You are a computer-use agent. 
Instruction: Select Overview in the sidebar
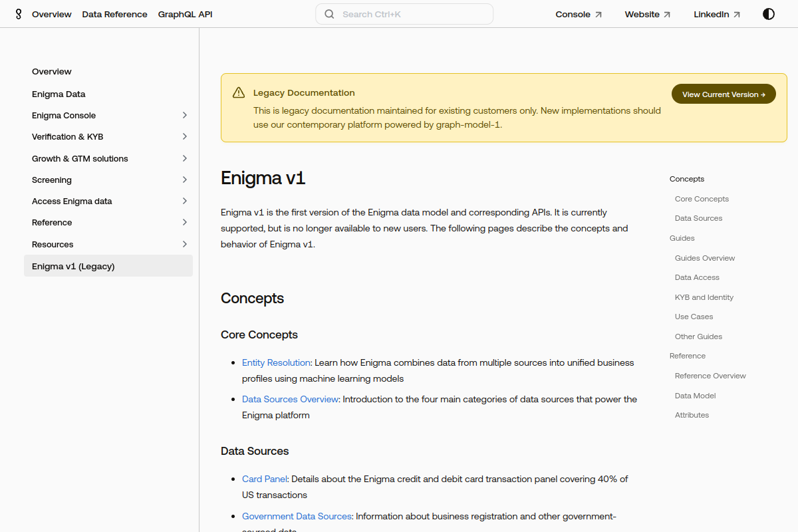[x=52, y=71]
